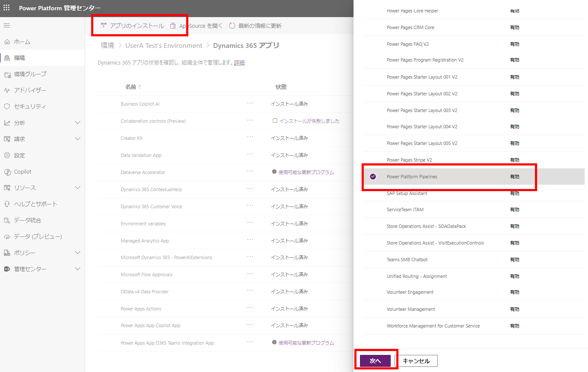The width and height of the screenshot is (588, 372).
Task: Click the 次へ button
Action: (x=375, y=361)
